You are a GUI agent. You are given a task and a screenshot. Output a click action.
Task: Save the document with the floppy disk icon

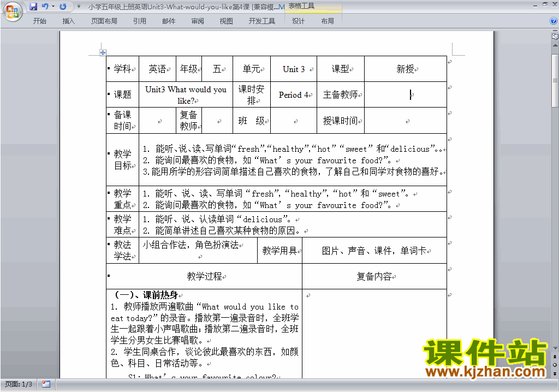click(33, 7)
